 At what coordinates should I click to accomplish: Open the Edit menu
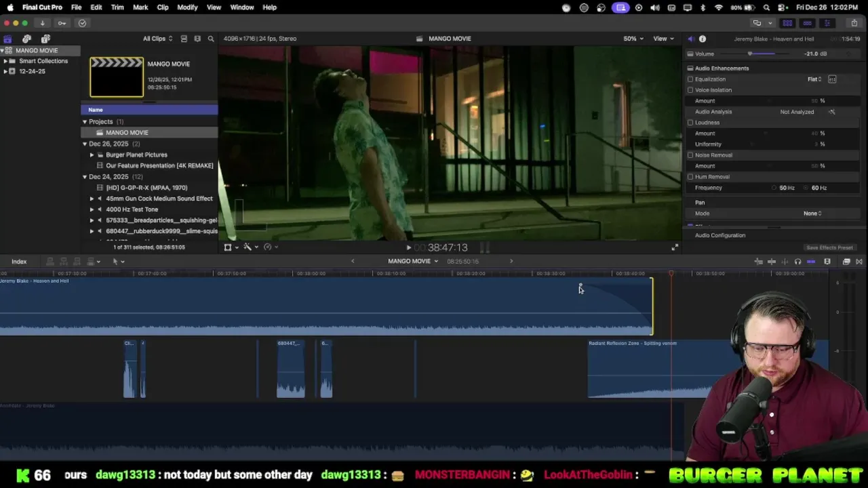coord(96,7)
